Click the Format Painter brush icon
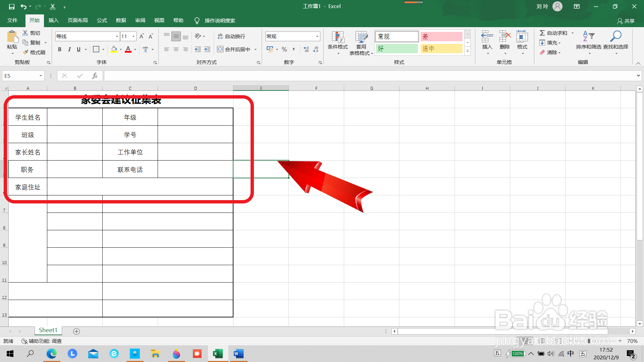Image resolution: width=644 pixels, height=362 pixels. [26, 52]
